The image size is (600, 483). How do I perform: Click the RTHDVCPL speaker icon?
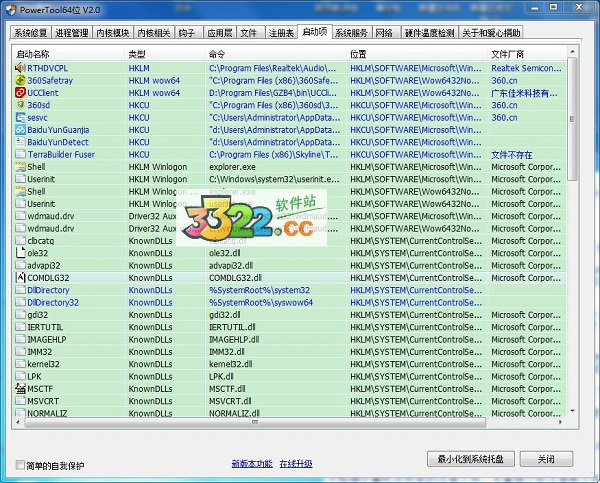pyautogui.click(x=20, y=68)
